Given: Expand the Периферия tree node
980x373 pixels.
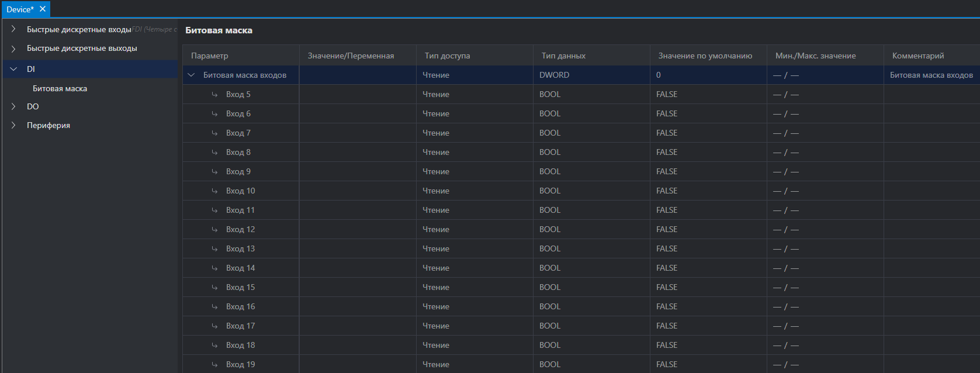Looking at the screenshot, I should point(13,125).
